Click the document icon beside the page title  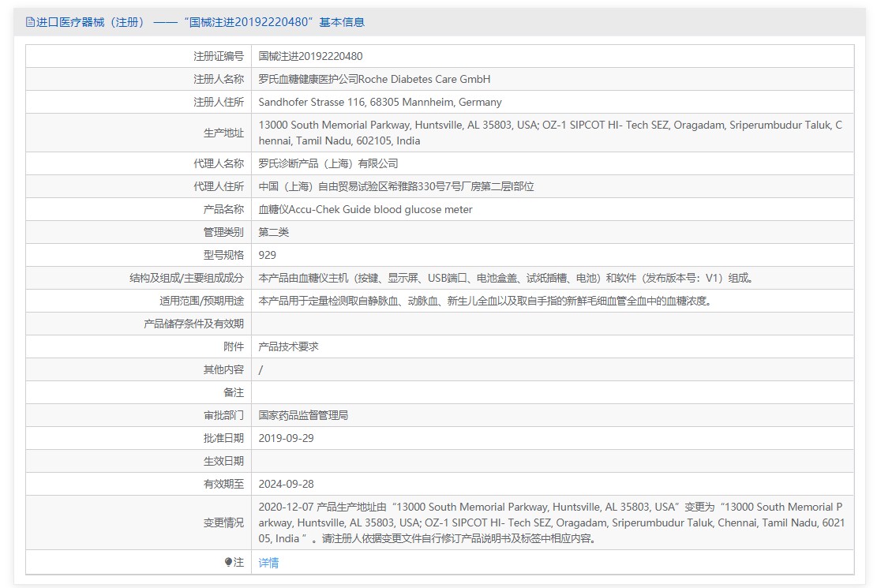coord(30,22)
